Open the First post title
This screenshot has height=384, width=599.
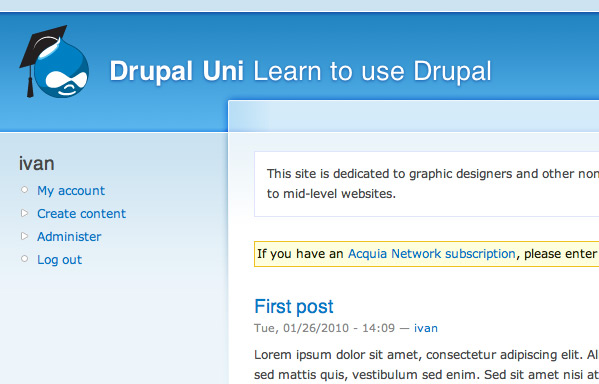point(294,306)
